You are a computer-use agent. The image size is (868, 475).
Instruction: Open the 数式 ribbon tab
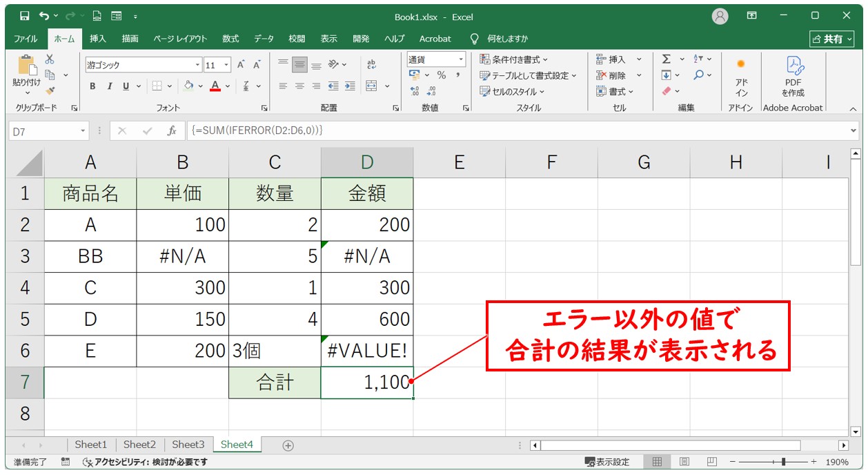[x=230, y=39]
